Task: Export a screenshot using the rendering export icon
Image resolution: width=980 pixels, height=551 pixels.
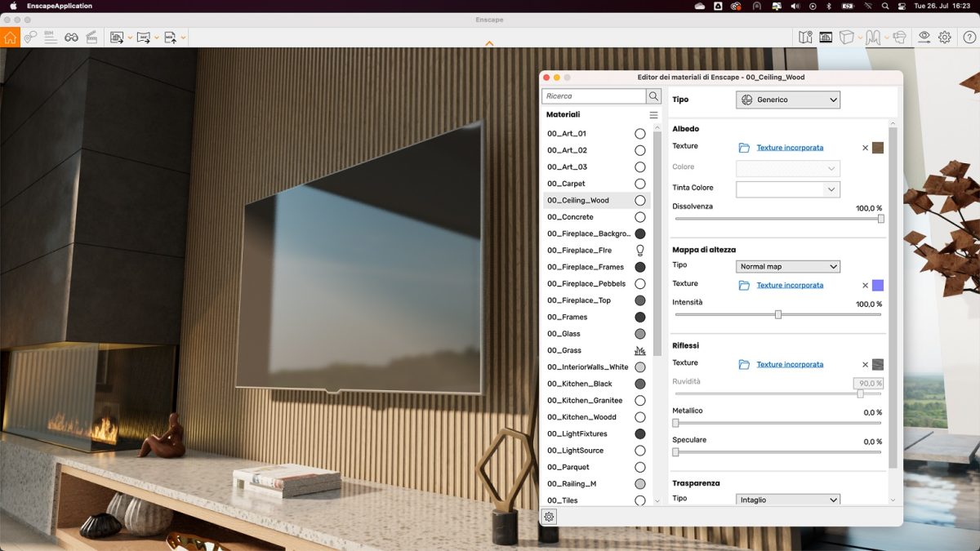Action: coord(115,37)
